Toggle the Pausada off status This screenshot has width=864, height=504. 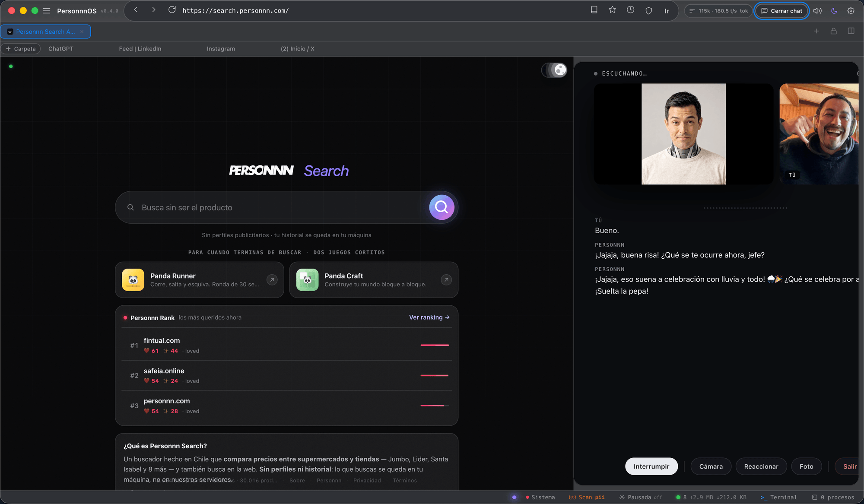pyautogui.click(x=641, y=497)
